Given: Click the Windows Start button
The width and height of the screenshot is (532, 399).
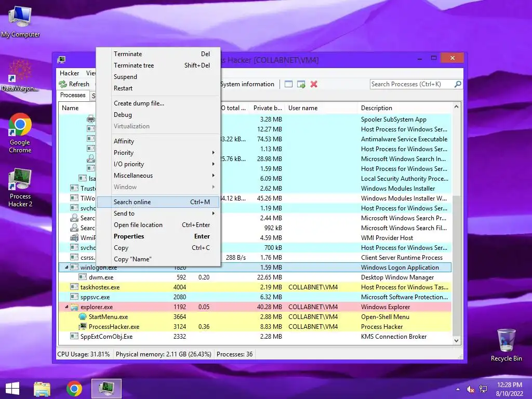Looking at the screenshot, I should (x=12, y=389).
